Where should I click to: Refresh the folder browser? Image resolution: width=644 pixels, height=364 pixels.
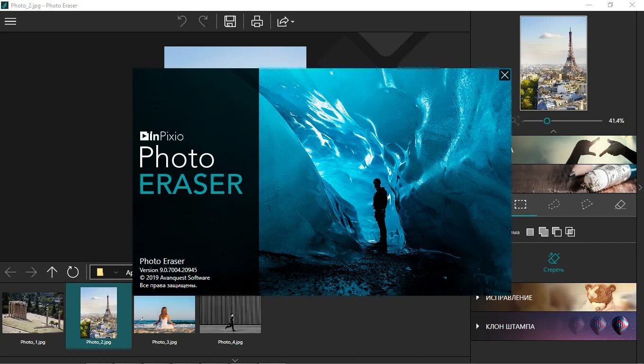click(73, 272)
